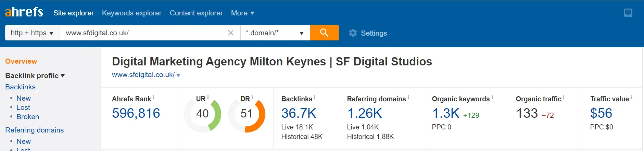Show the Ahrefs Rank info tooltip icon

[x=153, y=97]
